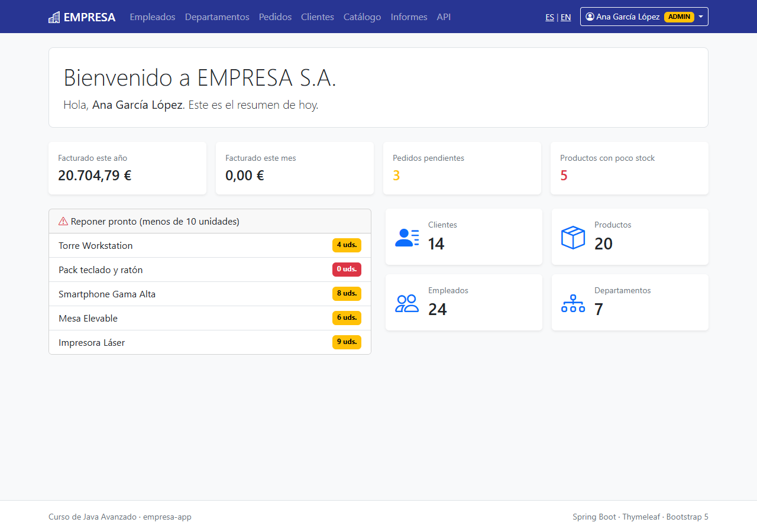Open the Informes page

point(409,17)
